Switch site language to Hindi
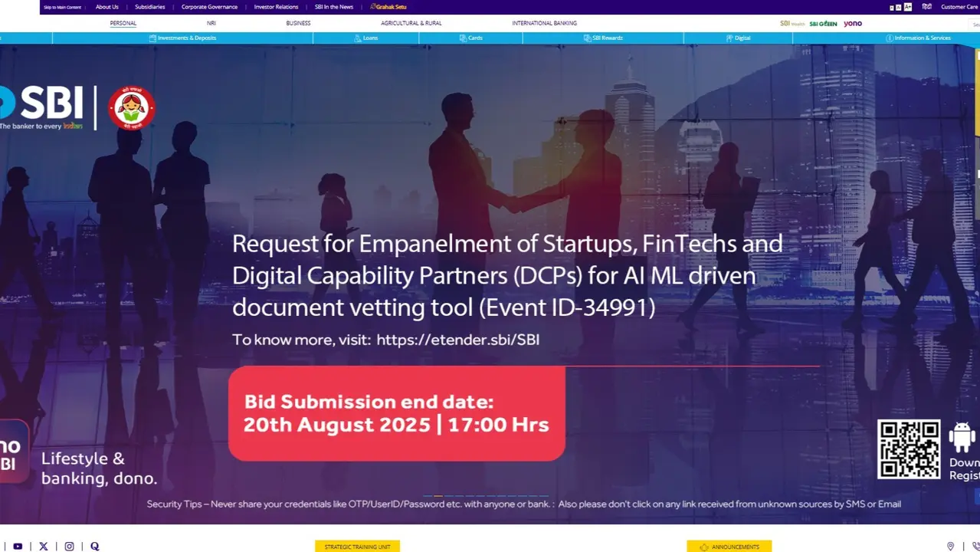This screenshot has height=552, width=980. [x=926, y=7]
